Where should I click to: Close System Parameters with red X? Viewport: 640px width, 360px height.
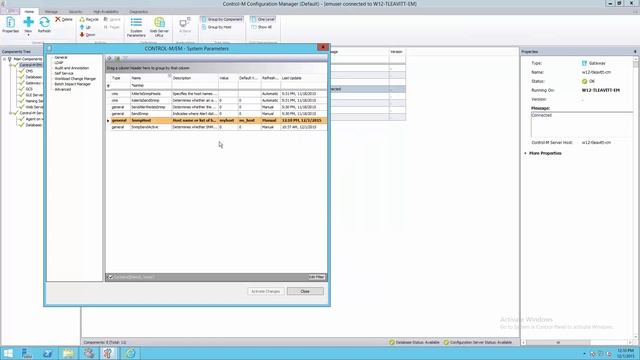point(323,47)
